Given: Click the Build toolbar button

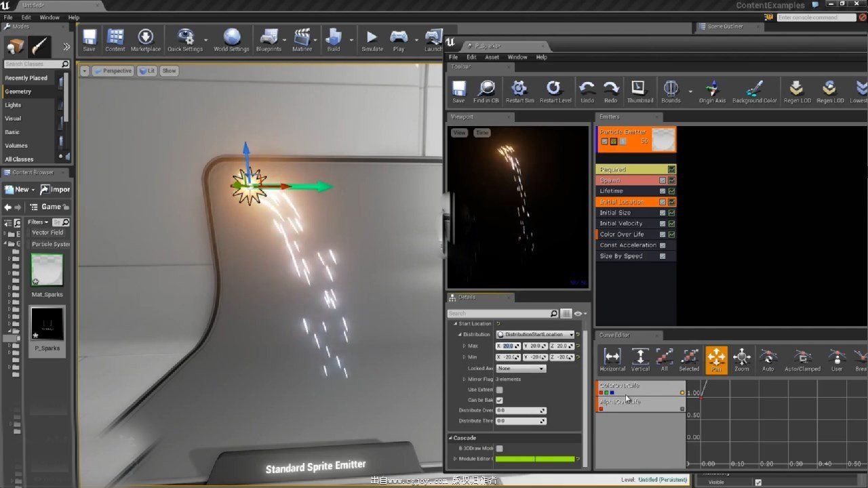Looking at the screenshot, I should [334, 40].
